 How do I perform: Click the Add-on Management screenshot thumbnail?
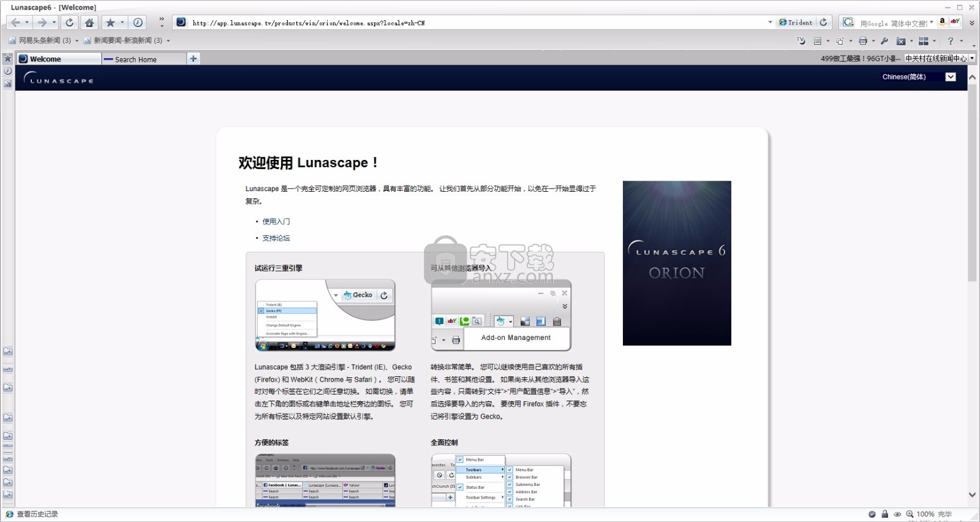(501, 316)
